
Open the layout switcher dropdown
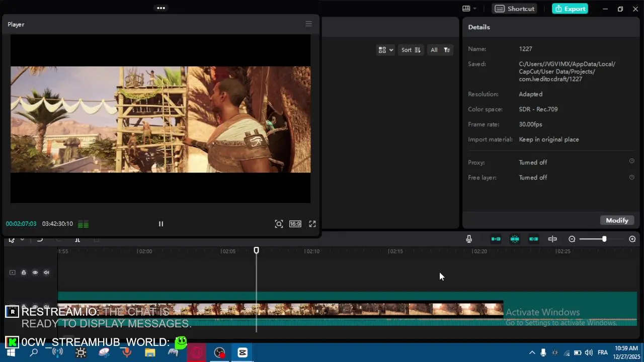469,9
